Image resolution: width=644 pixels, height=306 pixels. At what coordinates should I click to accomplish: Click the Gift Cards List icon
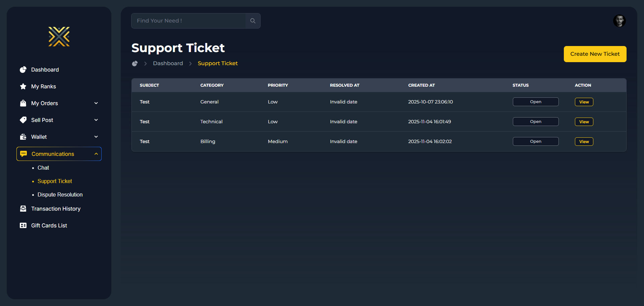[x=23, y=225]
